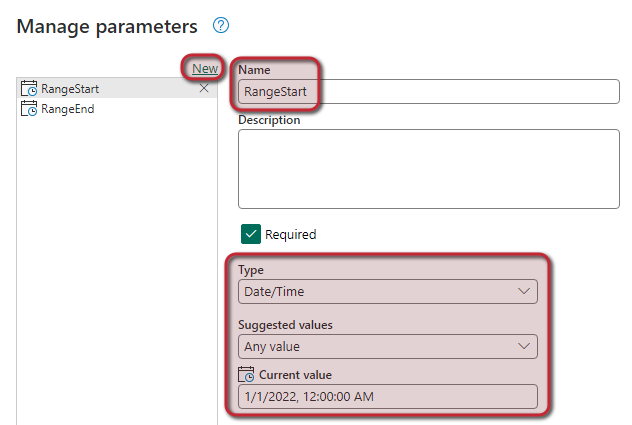The height and width of the screenshot is (425, 632).
Task: Click the Suggested values chevron arrow
Action: (524, 346)
